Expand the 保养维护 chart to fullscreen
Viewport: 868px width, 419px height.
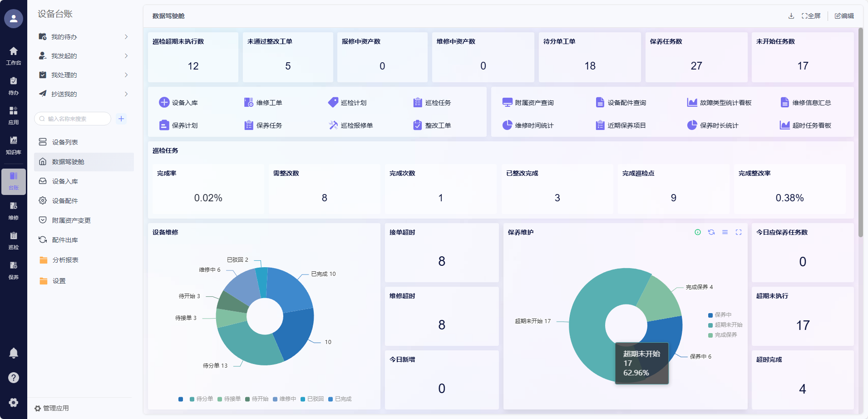point(739,232)
